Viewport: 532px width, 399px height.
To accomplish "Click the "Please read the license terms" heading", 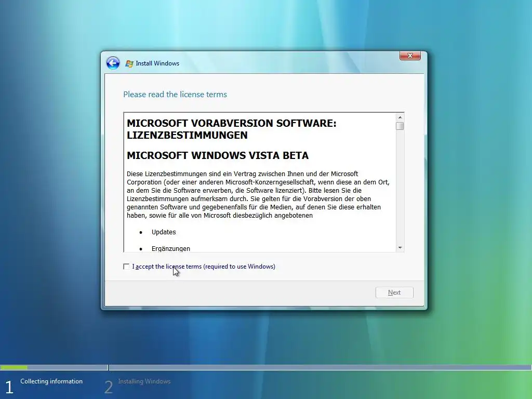I will click(x=175, y=95).
